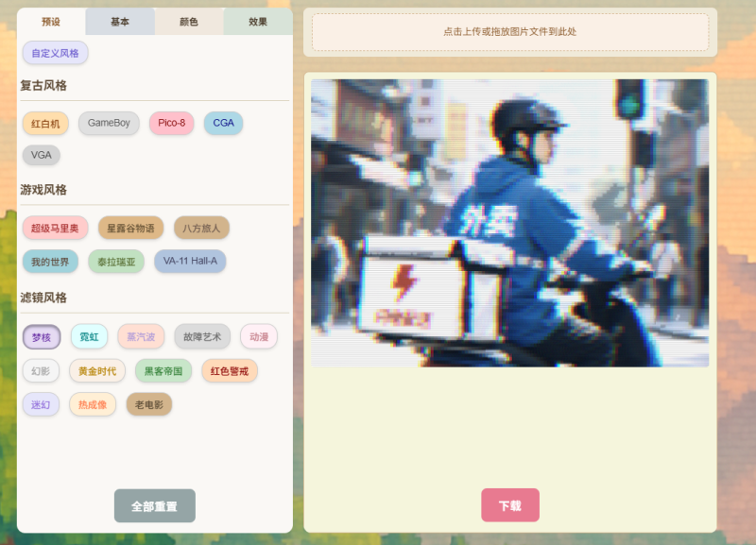Click the image upload drop zone
The image size is (756, 545).
(509, 32)
